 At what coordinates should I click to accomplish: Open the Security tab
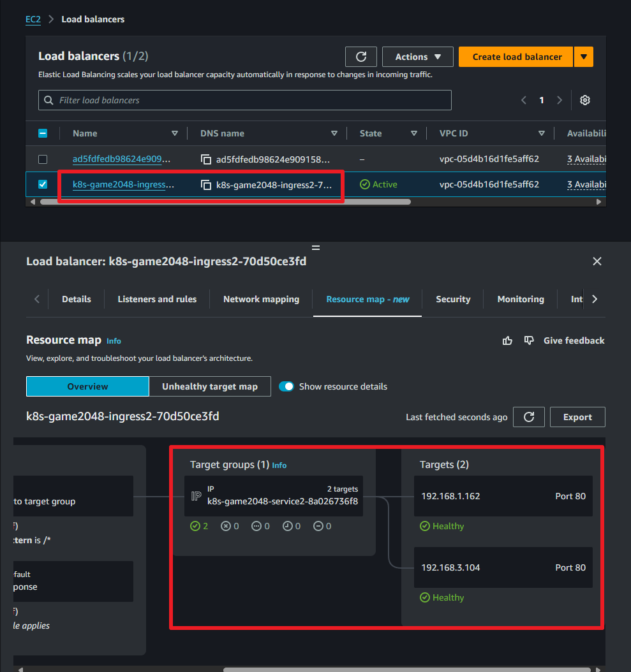[453, 299]
